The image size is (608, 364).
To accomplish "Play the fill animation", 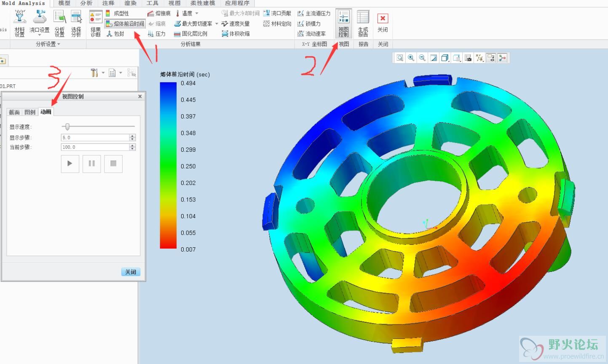I will pos(70,163).
